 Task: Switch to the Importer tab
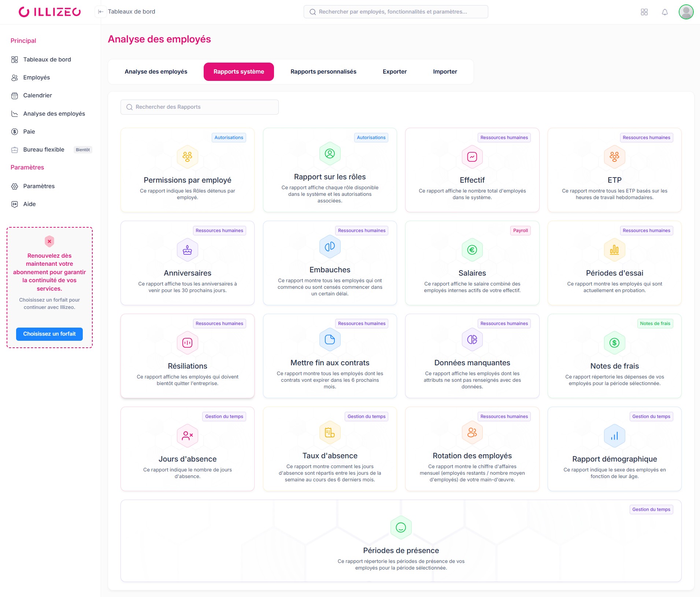coord(445,71)
